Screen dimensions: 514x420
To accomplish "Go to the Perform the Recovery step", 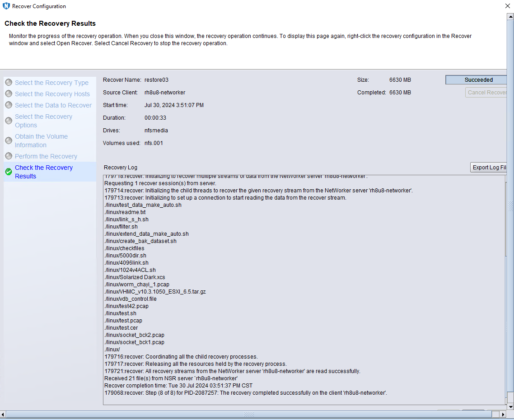I will (x=46, y=156).
